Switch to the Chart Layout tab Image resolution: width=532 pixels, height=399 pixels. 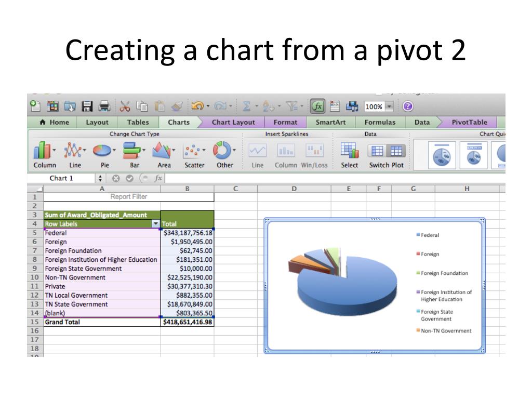233,122
